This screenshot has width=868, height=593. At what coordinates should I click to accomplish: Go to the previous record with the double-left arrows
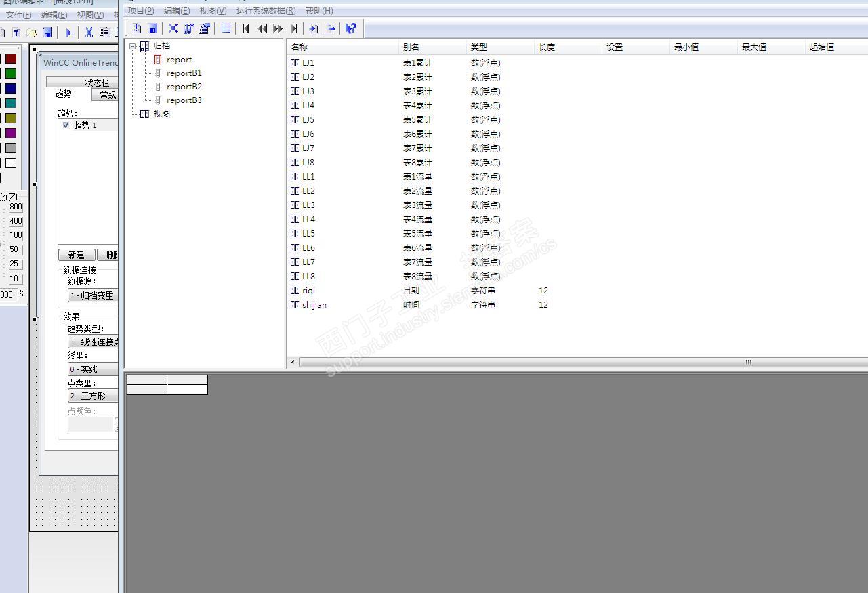click(262, 28)
